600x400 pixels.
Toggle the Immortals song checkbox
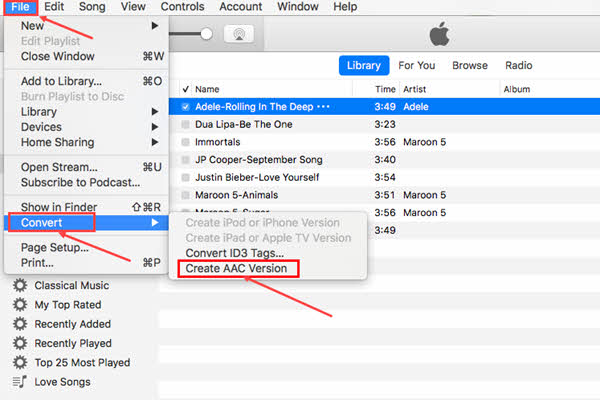pos(186,142)
